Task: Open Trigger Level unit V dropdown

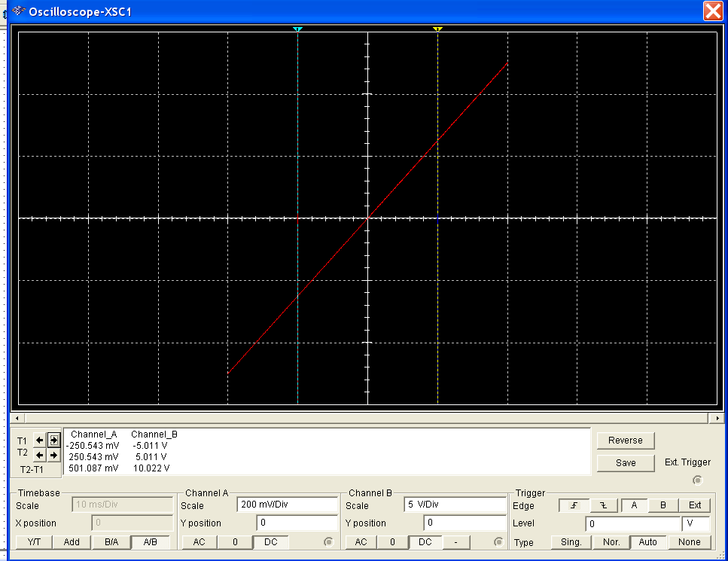Action: [696, 524]
